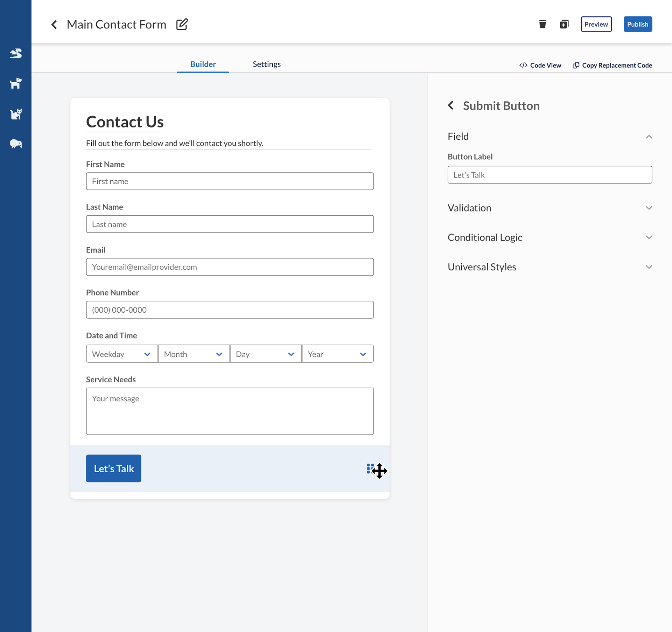
Task: Duplicate the form using copy-plus icon
Action: (564, 24)
